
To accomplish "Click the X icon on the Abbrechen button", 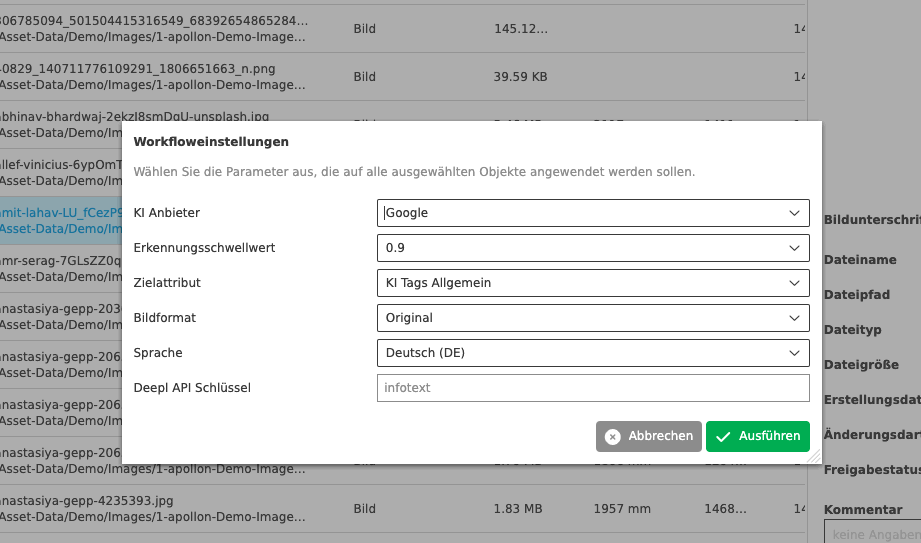I will coord(613,436).
